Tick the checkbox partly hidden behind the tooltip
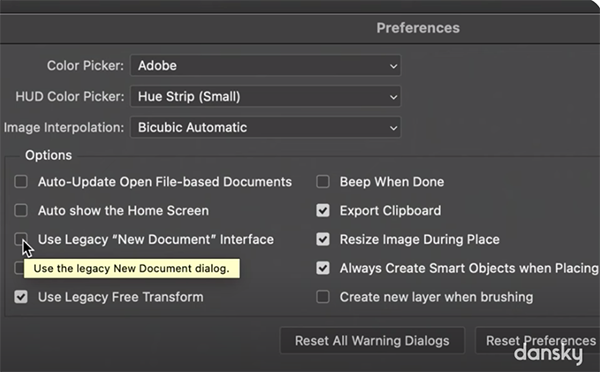The height and width of the screenshot is (372, 600). click(x=19, y=268)
